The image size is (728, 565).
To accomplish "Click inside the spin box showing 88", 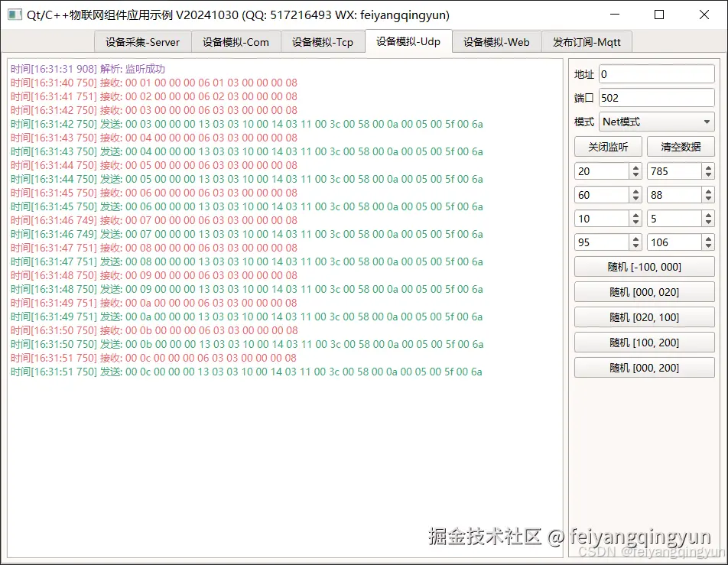I will (x=674, y=195).
